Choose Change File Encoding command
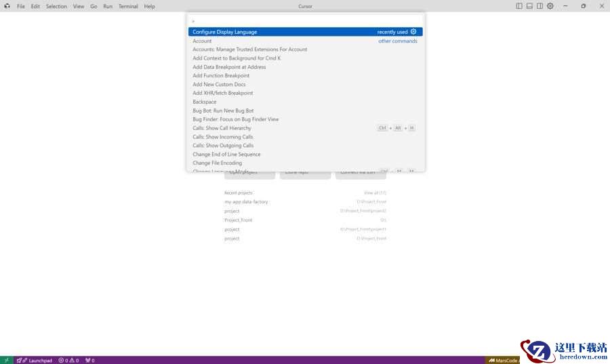Screen dimensions: 610x364 [306, 163]
